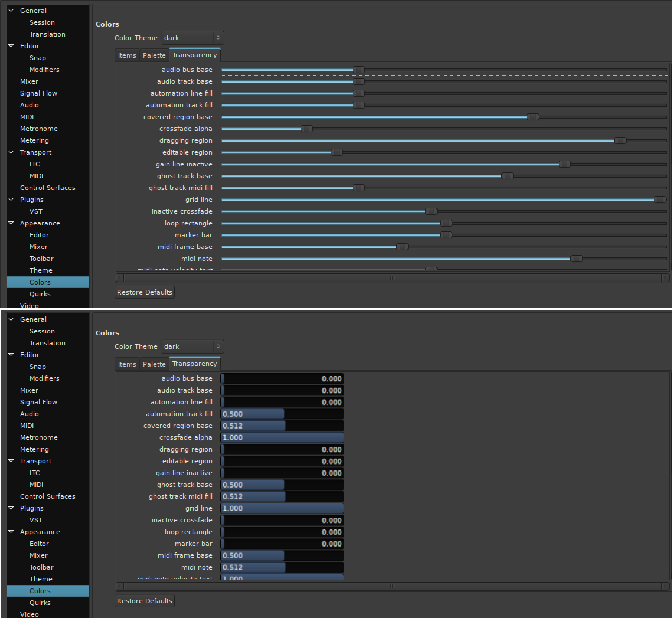
Task: Collapse the Plugins triangle in the lower sidebar
Action: [11, 508]
